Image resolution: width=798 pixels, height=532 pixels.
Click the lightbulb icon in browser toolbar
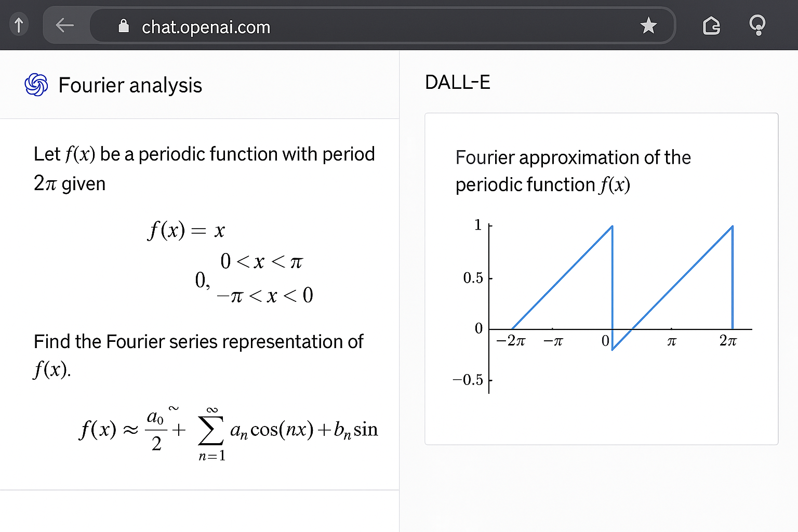coord(757,25)
